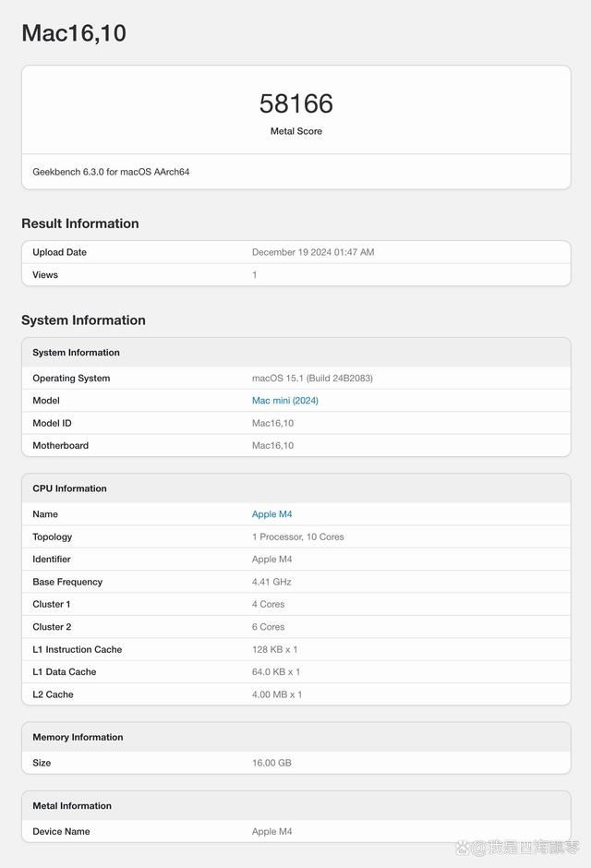This screenshot has width=591, height=868.
Task: Open the Mac mini (2024) model link
Action: pyautogui.click(x=284, y=400)
